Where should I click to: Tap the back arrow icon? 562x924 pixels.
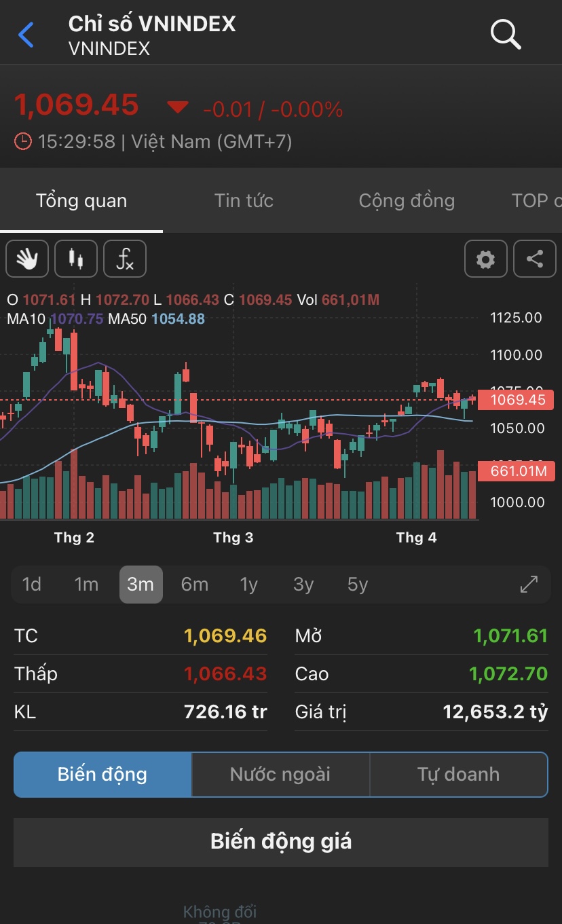pos(26,35)
